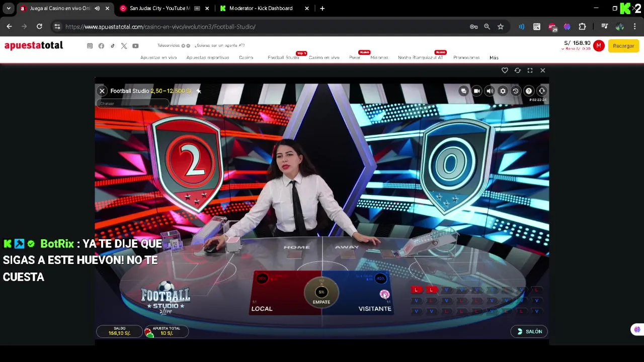Viewport: 644px width, 362px height.
Task: Open game history clock icon
Action: pyautogui.click(x=516, y=91)
